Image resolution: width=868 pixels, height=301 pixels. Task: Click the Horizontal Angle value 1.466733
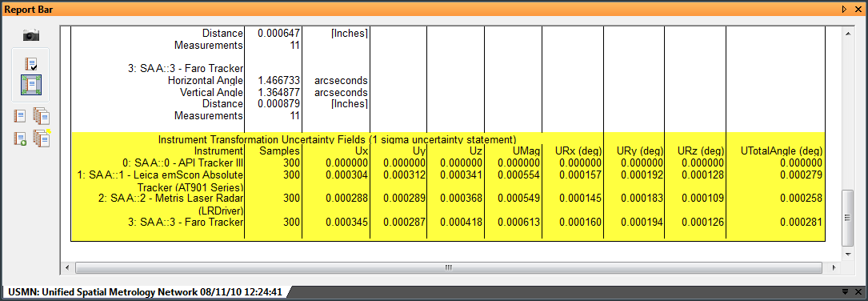pyautogui.click(x=278, y=80)
